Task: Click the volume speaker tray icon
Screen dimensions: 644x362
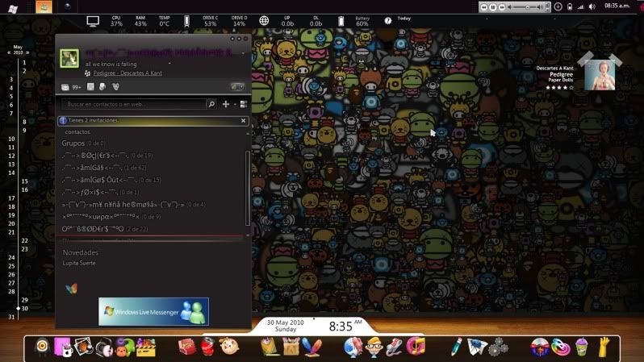Action: click(x=592, y=7)
